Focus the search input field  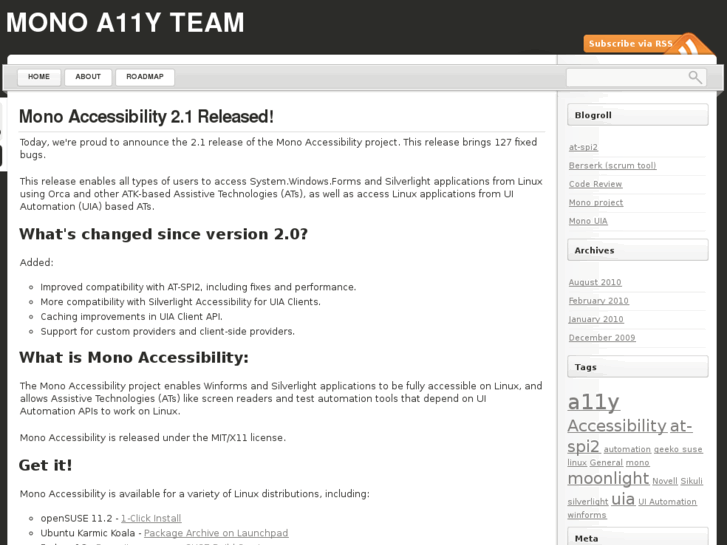click(x=636, y=77)
